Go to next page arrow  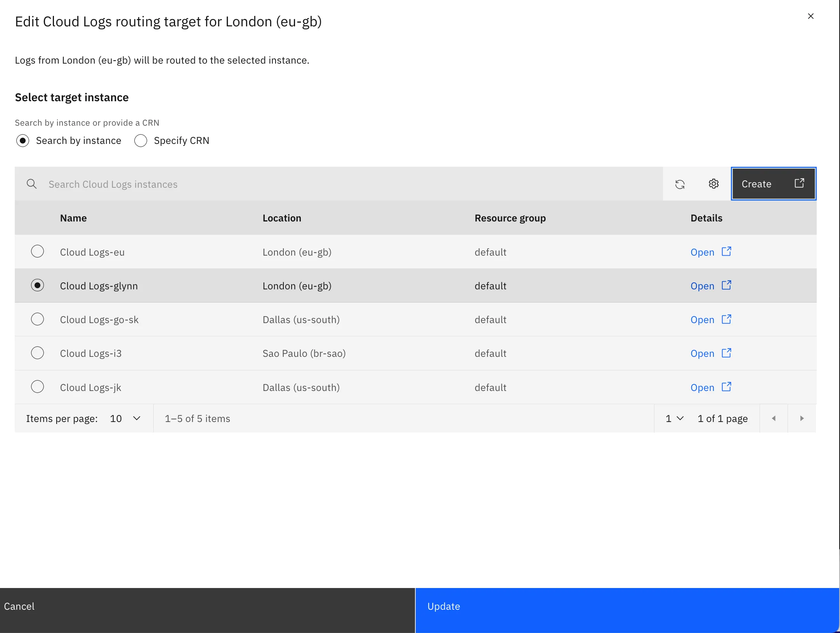click(802, 418)
